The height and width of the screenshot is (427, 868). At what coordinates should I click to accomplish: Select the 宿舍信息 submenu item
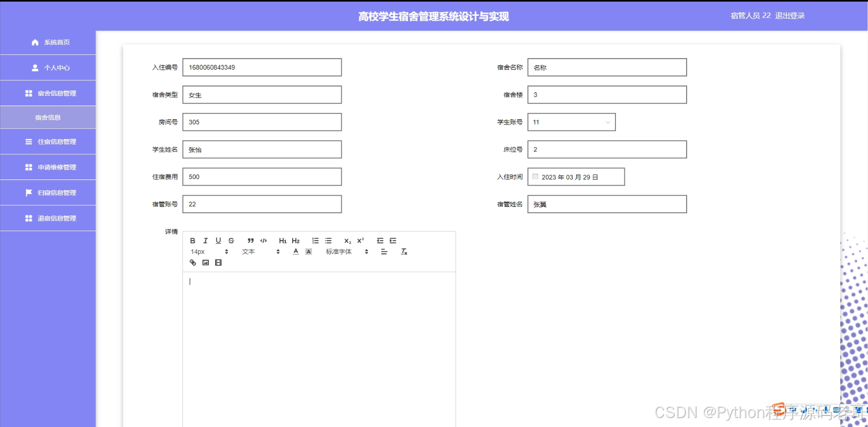tap(48, 117)
